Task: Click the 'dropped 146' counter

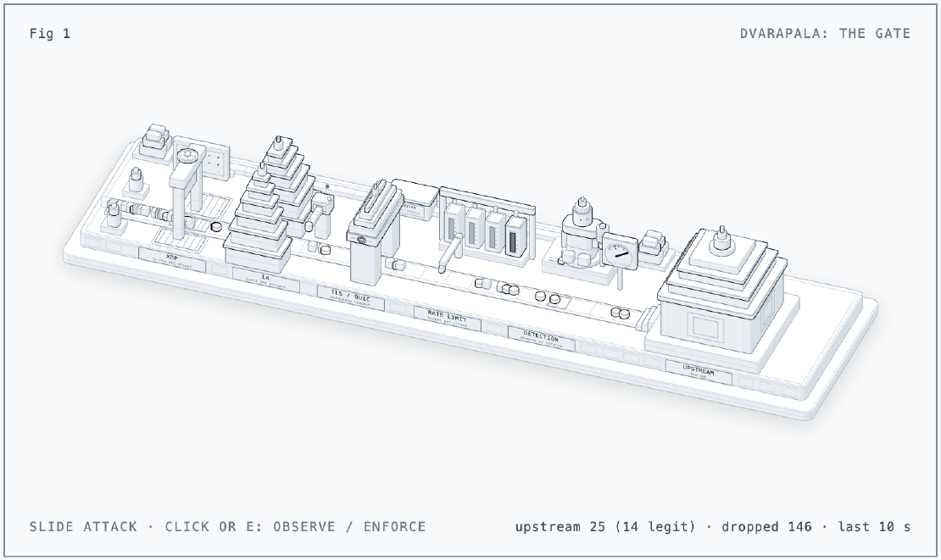Action: pos(766,526)
